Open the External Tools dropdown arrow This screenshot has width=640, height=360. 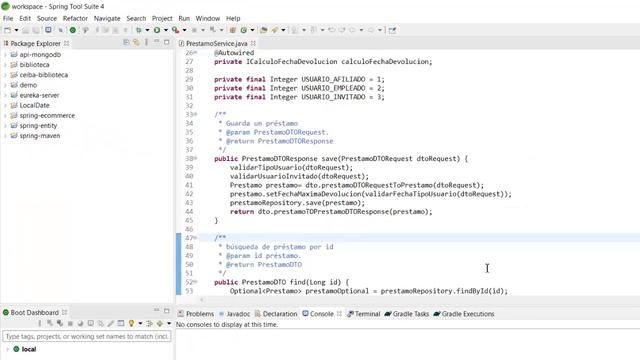pos(184,30)
